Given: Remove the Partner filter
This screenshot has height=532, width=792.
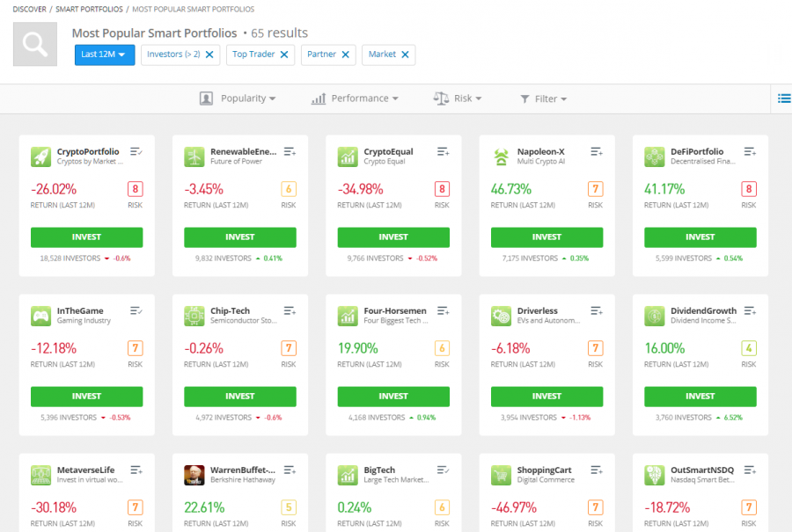Looking at the screenshot, I should 346,55.
